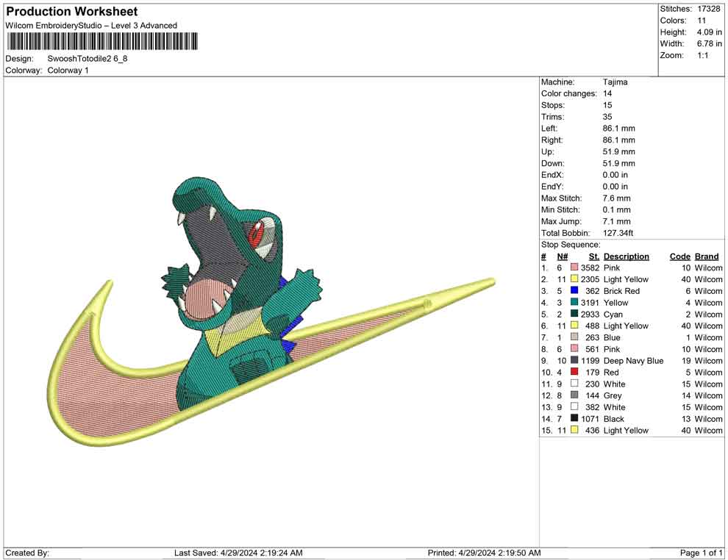The width and height of the screenshot is (728, 560).
Task: Click the Brand column header
Action: [707, 256]
